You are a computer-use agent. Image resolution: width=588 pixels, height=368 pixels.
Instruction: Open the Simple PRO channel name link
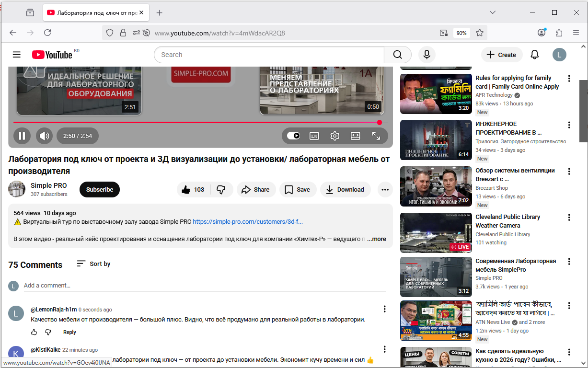pos(49,185)
